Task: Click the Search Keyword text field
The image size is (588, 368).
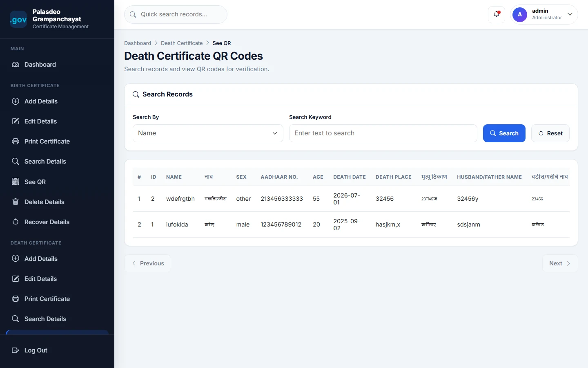Action: 383,133
